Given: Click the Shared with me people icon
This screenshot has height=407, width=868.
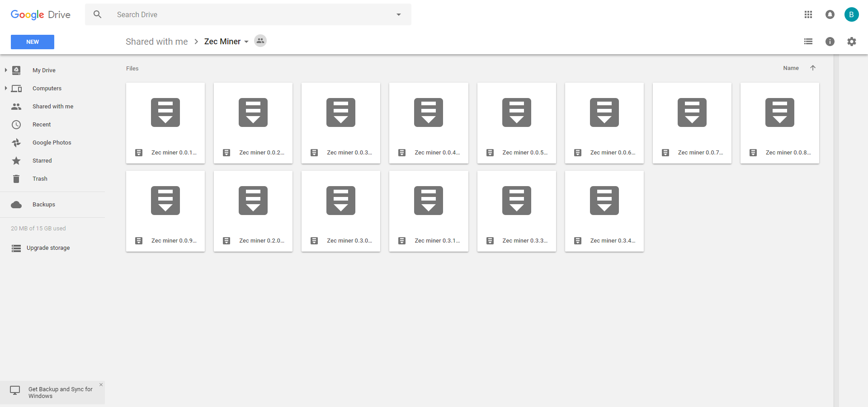Looking at the screenshot, I should tap(16, 107).
